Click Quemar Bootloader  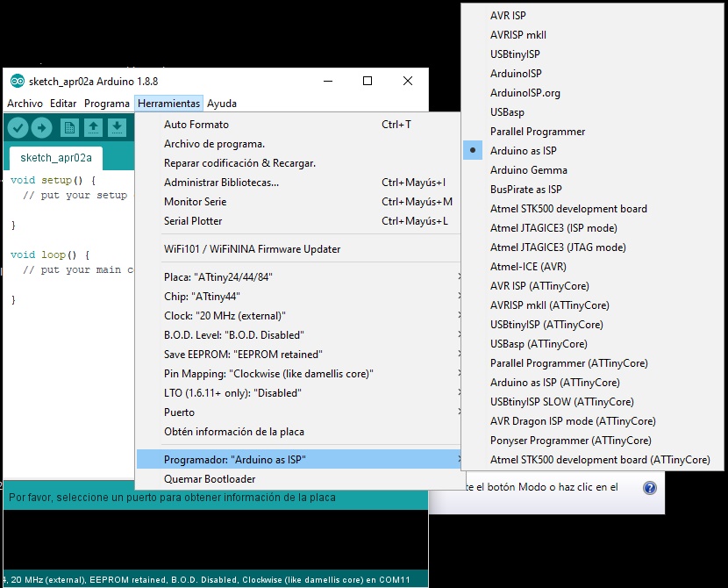tap(298, 479)
